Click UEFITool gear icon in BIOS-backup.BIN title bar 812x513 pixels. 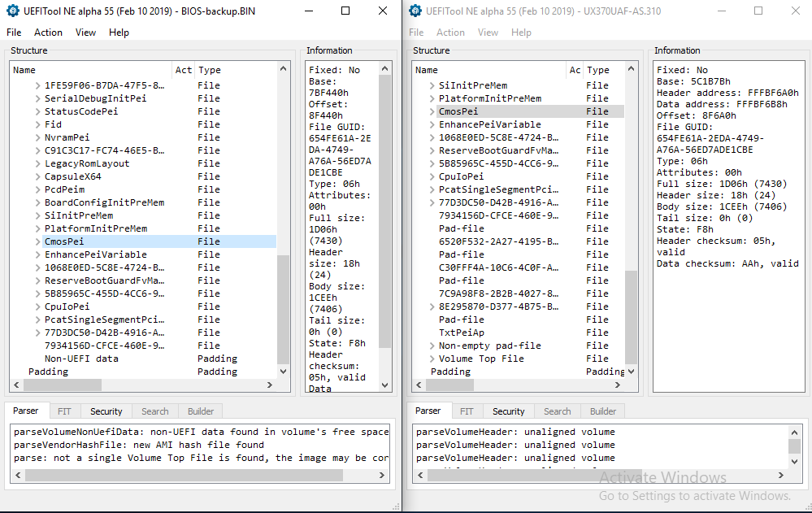12,11
